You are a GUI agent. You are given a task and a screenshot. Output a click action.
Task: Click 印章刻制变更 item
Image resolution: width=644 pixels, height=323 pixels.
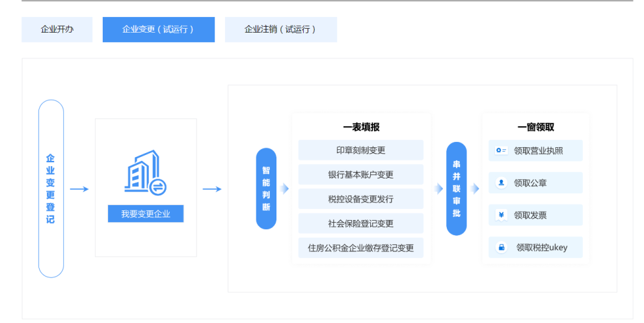360,150
